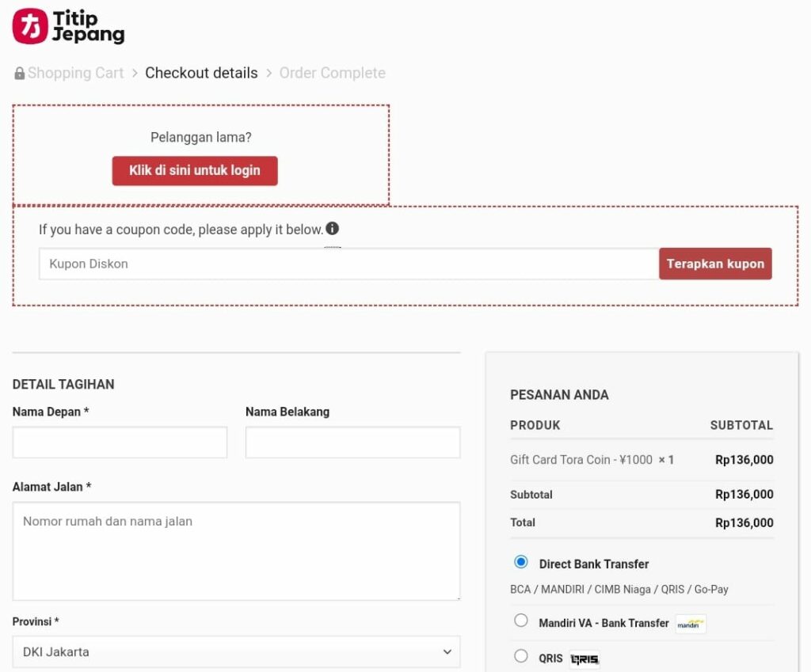This screenshot has height=672, width=811.
Task: Focus the Alamat Jalan address textarea
Action: pyautogui.click(x=236, y=551)
